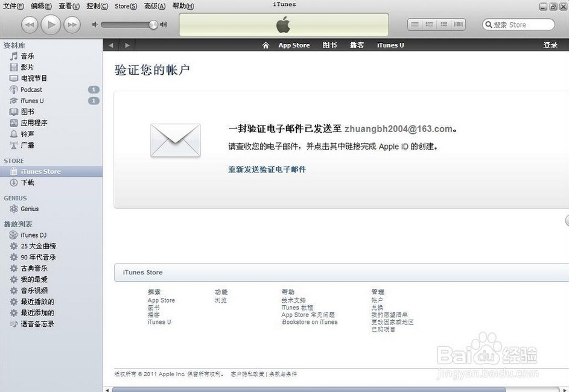Switch to Cover Flow view icon

pyautogui.click(x=459, y=24)
